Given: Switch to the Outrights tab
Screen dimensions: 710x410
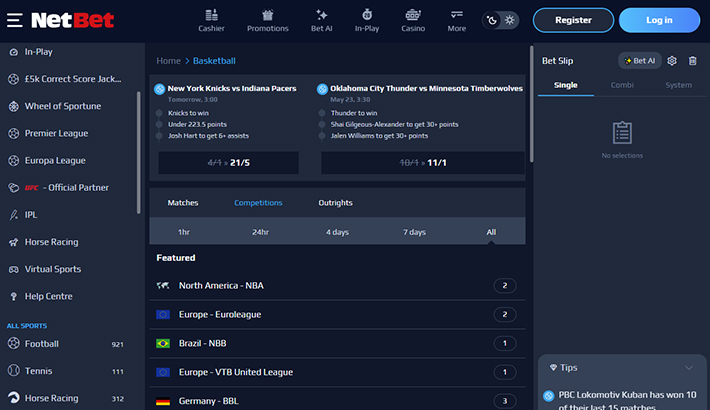Looking at the screenshot, I should click(336, 203).
